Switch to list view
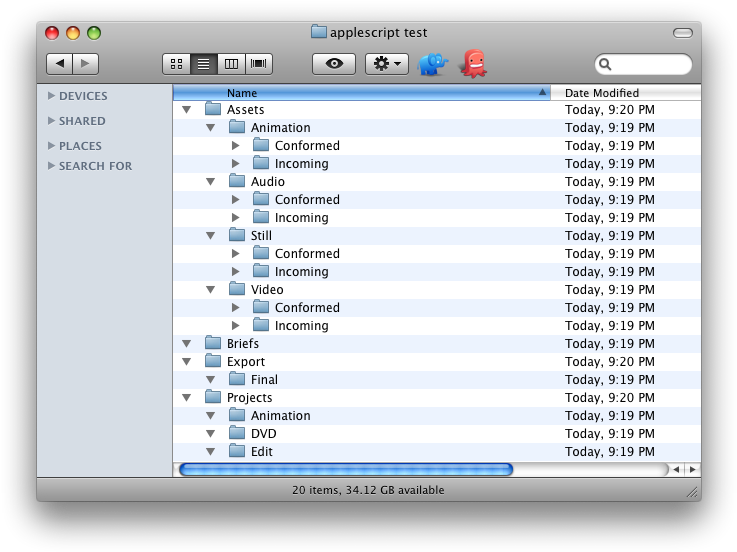 coord(204,63)
